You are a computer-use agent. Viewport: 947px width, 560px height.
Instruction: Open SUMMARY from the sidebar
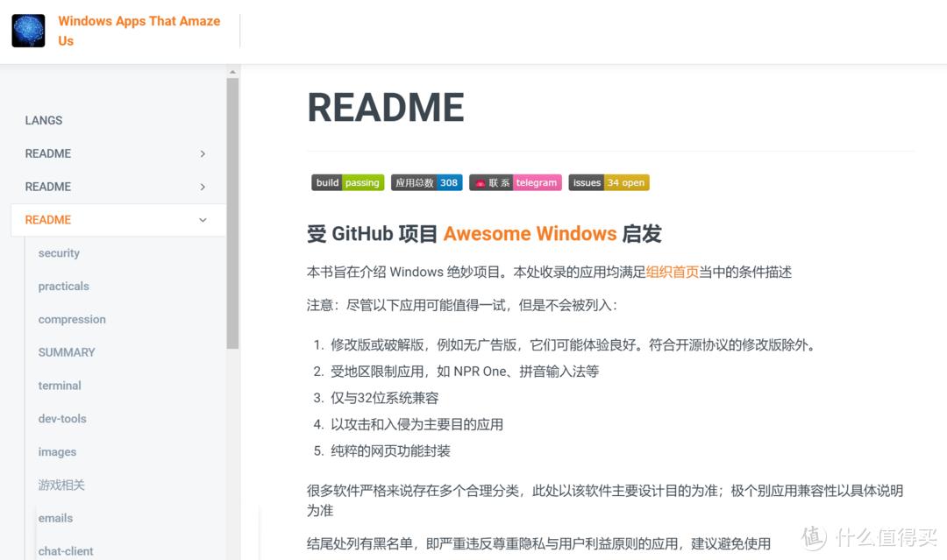[x=67, y=352]
